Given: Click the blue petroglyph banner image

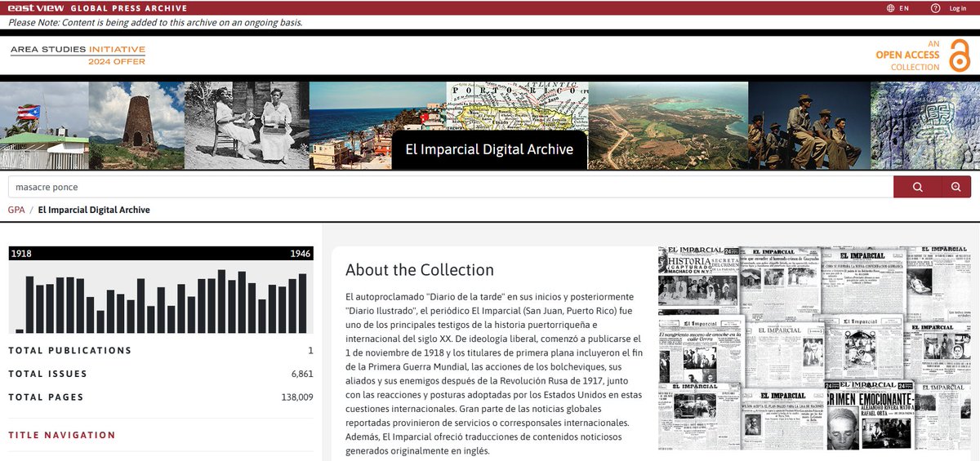Looking at the screenshot, I should [924, 126].
